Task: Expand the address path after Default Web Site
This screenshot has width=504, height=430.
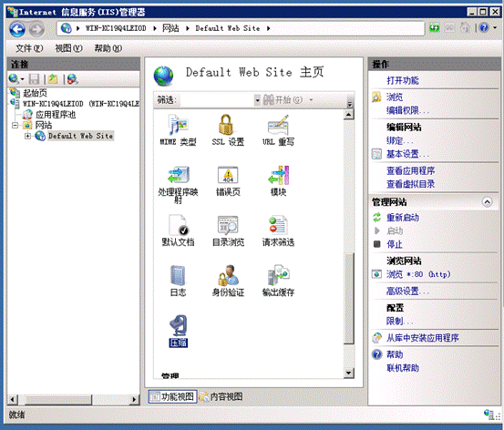Action: tap(268, 28)
